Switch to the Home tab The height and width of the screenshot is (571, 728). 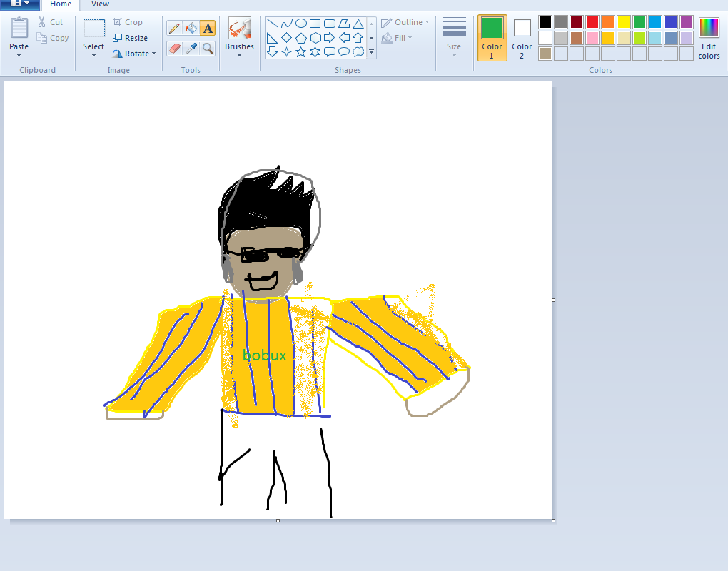tap(61, 4)
